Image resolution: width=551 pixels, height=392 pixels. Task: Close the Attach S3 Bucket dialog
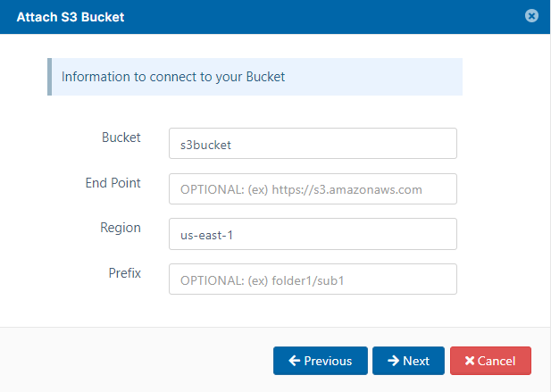click(x=531, y=16)
